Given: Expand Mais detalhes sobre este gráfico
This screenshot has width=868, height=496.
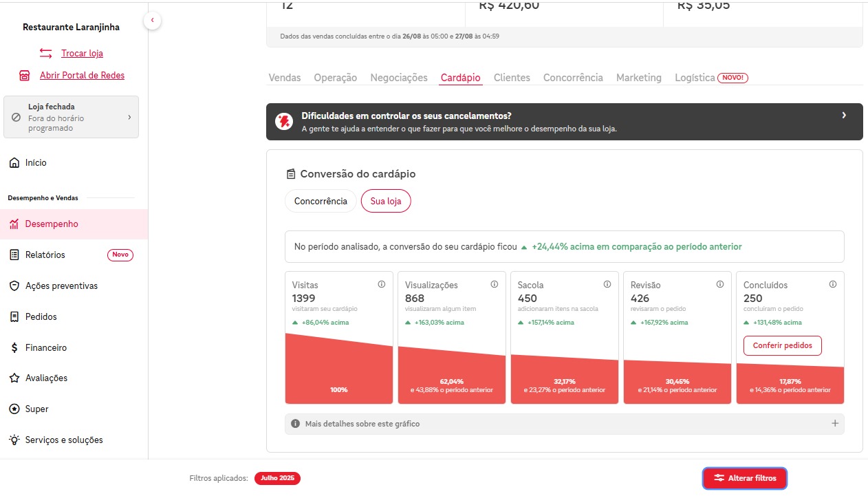Looking at the screenshot, I should click(x=835, y=424).
